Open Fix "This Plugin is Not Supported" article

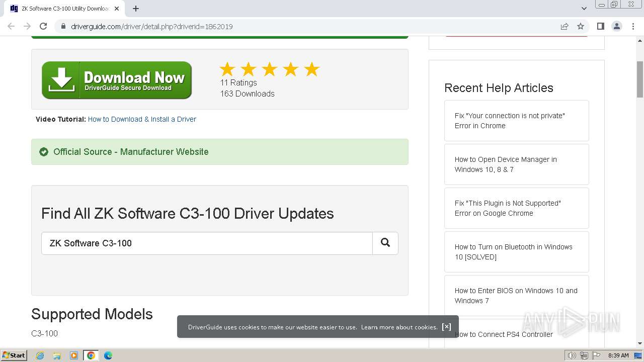click(516, 208)
